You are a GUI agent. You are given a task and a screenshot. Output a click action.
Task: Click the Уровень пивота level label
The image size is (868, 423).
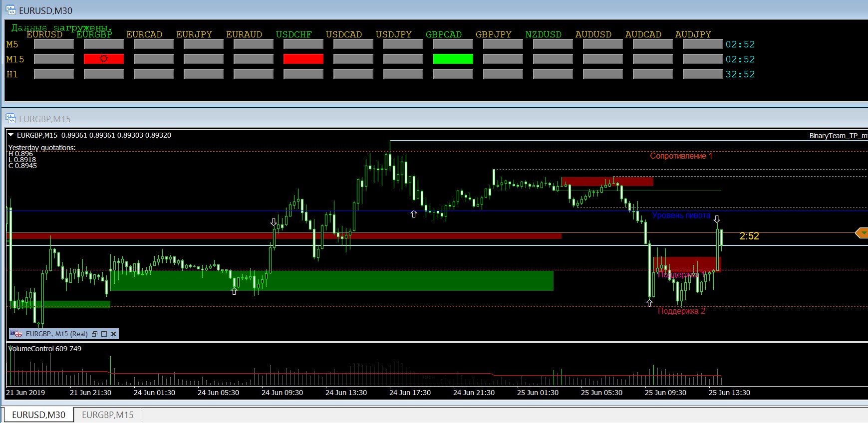681,215
